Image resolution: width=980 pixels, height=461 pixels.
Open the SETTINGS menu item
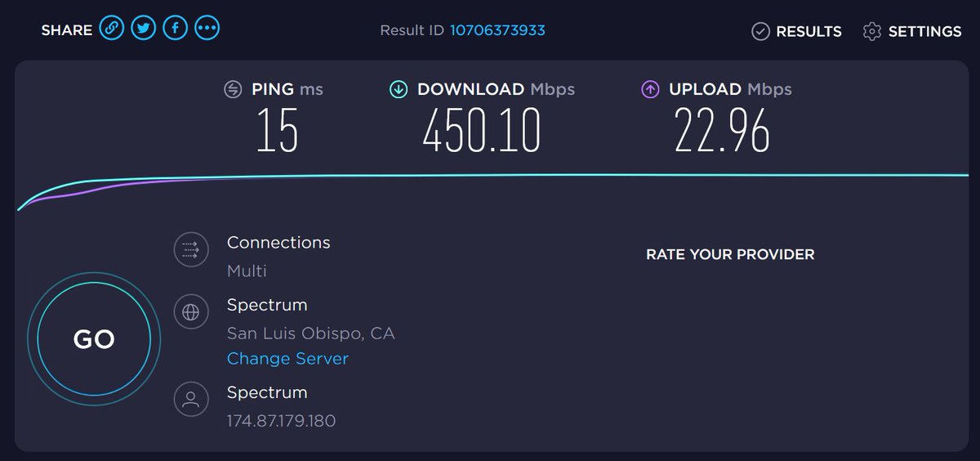[924, 31]
